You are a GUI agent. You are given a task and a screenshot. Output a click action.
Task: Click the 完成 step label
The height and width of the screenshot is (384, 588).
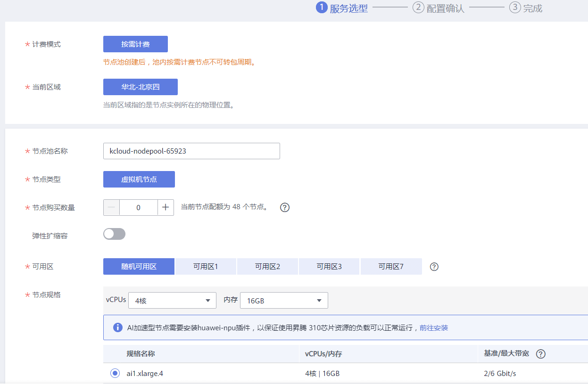pos(533,8)
